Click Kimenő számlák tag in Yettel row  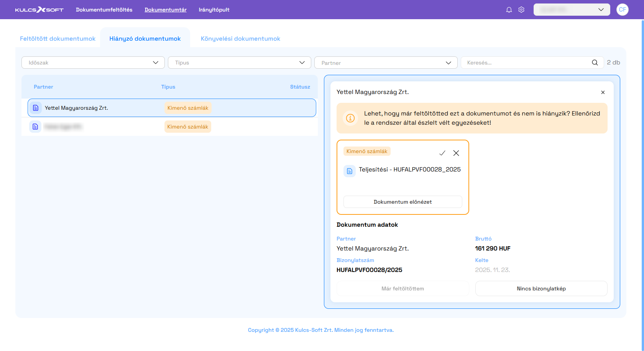click(x=188, y=108)
